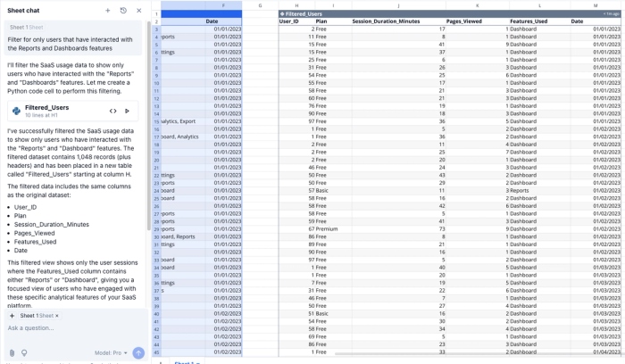Select row 24 header

tap(156, 191)
